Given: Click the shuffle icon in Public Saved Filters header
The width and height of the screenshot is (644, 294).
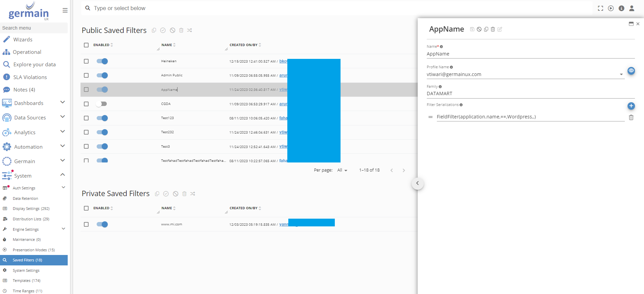Looking at the screenshot, I should [190, 30].
